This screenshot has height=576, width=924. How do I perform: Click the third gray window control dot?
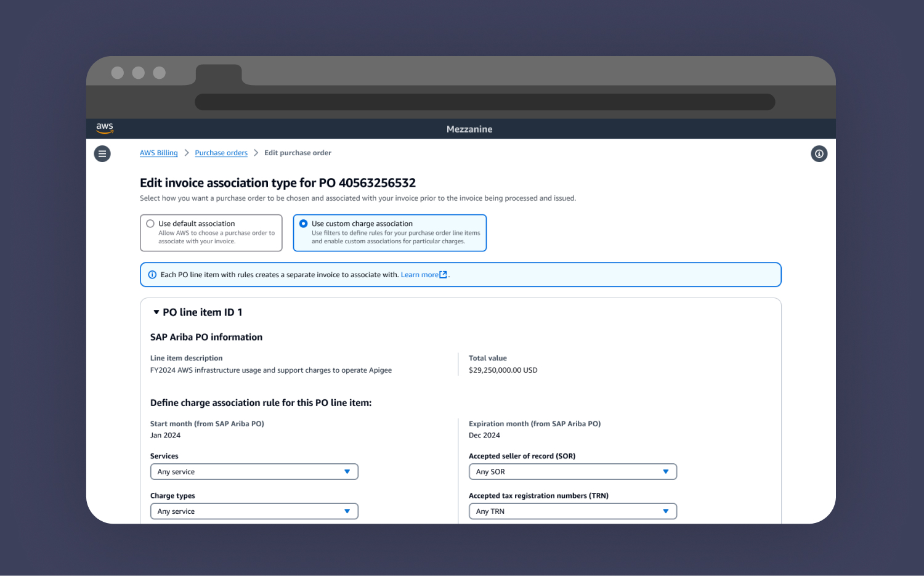160,73
